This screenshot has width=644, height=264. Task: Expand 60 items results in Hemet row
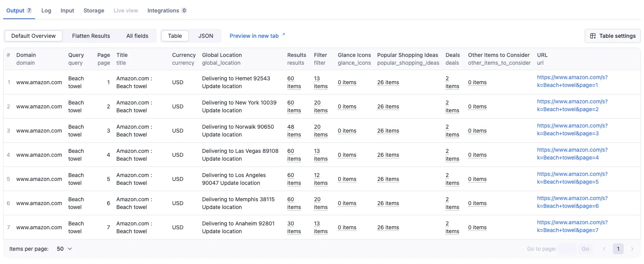(294, 82)
